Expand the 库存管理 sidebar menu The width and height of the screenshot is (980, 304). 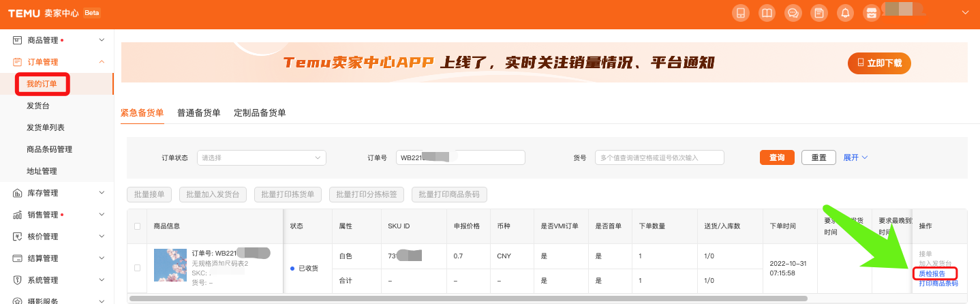(59, 193)
